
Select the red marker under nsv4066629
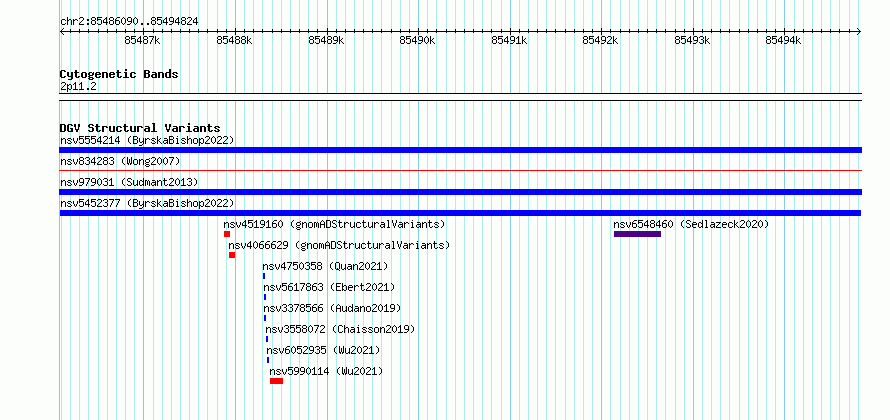(232, 255)
